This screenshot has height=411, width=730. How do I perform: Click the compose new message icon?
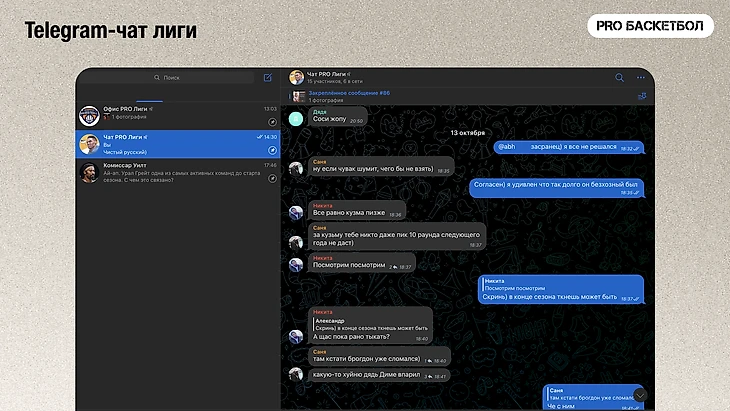[267, 77]
